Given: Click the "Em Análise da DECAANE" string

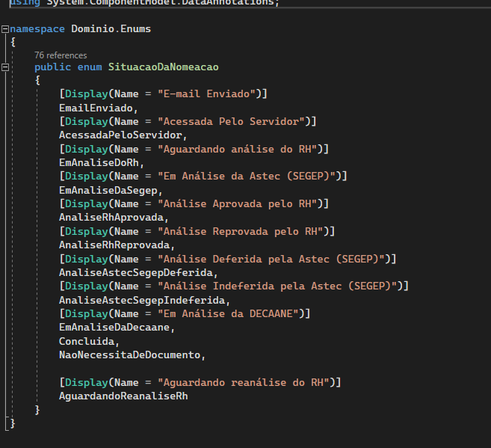Looking at the screenshot, I should pos(228,313).
